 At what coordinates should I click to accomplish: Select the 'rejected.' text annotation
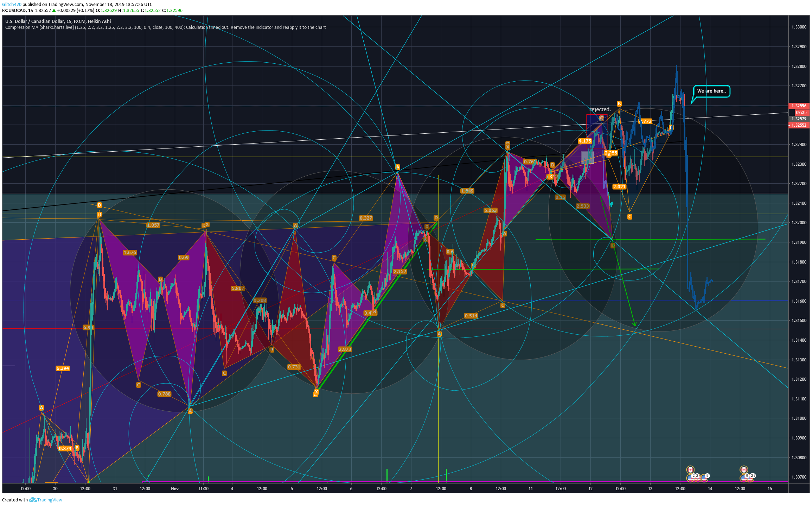[600, 109]
